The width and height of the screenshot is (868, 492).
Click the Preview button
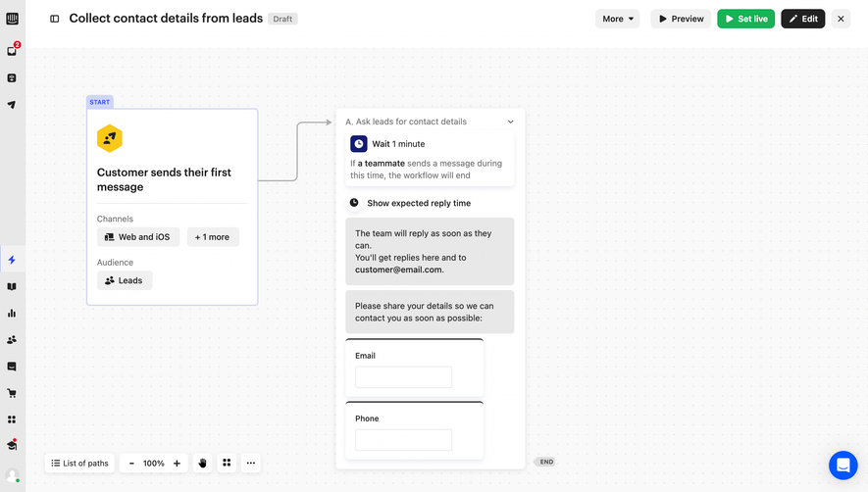[681, 19]
